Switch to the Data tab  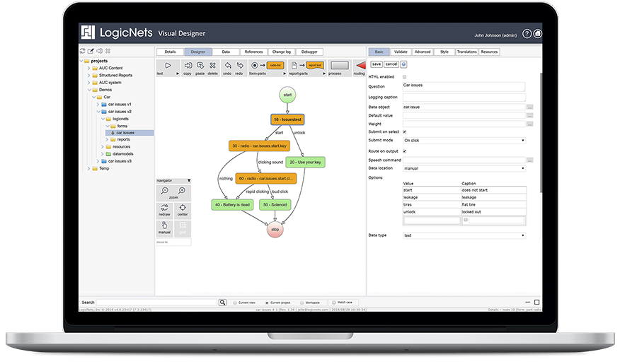[x=226, y=52]
